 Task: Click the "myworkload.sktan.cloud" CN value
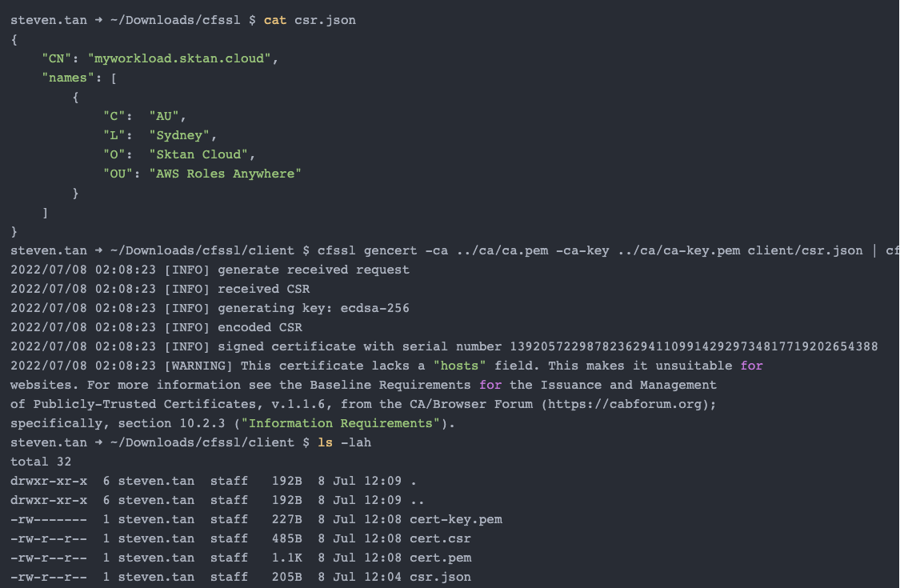pyautogui.click(x=183, y=58)
